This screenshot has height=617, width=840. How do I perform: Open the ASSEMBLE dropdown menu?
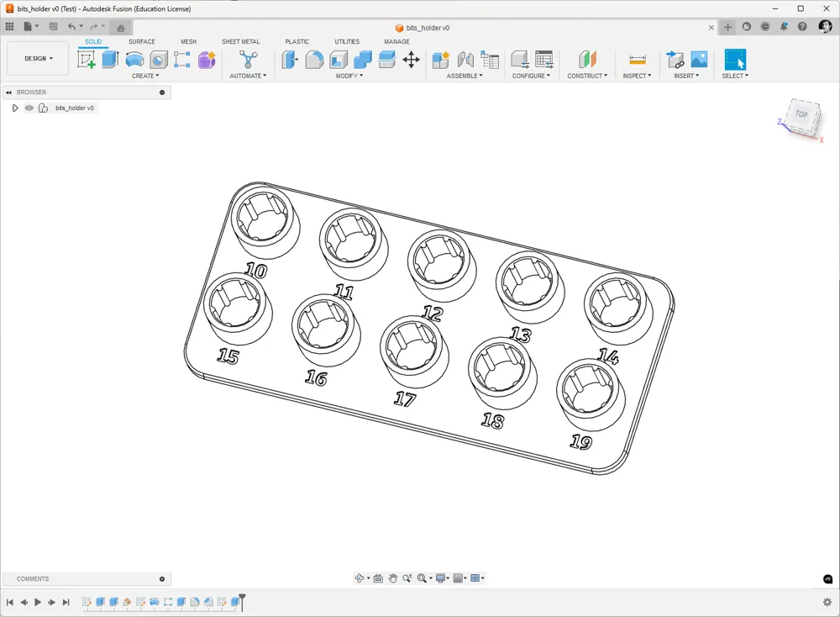click(x=465, y=76)
